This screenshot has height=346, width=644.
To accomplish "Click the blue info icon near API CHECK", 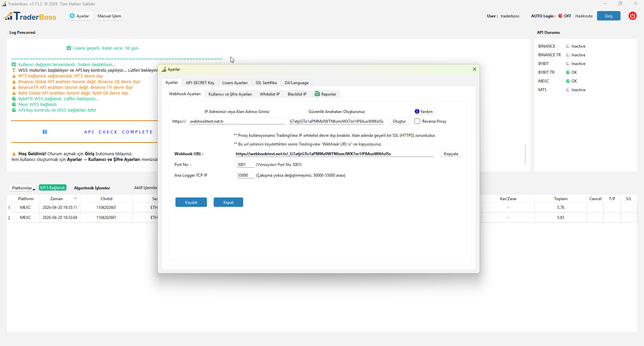I will pos(45,132).
